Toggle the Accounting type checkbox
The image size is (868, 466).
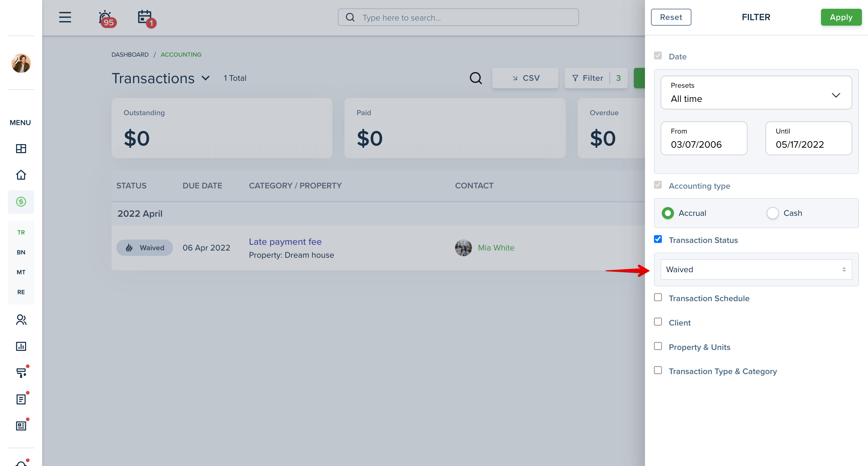coord(658,185)
